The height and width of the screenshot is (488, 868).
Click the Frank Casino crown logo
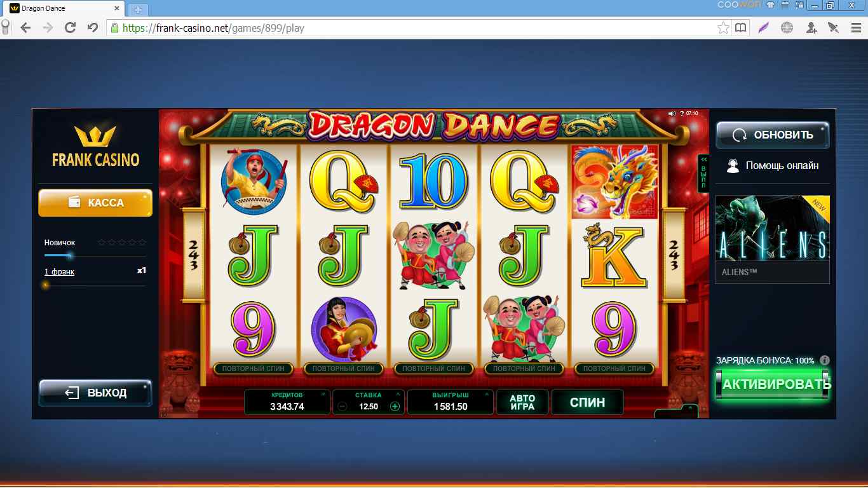(95, 136)
